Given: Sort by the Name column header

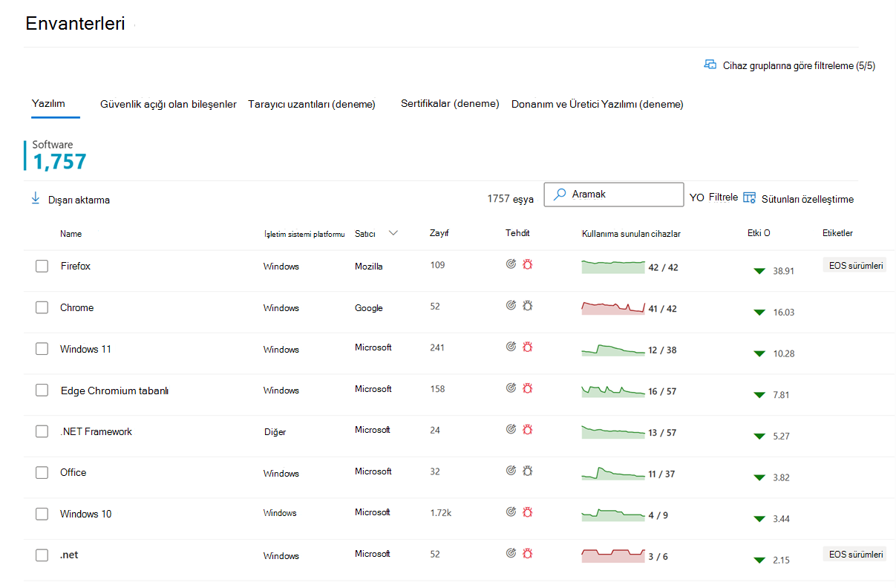Looking at the screenshot, I should tap(71, 233).
